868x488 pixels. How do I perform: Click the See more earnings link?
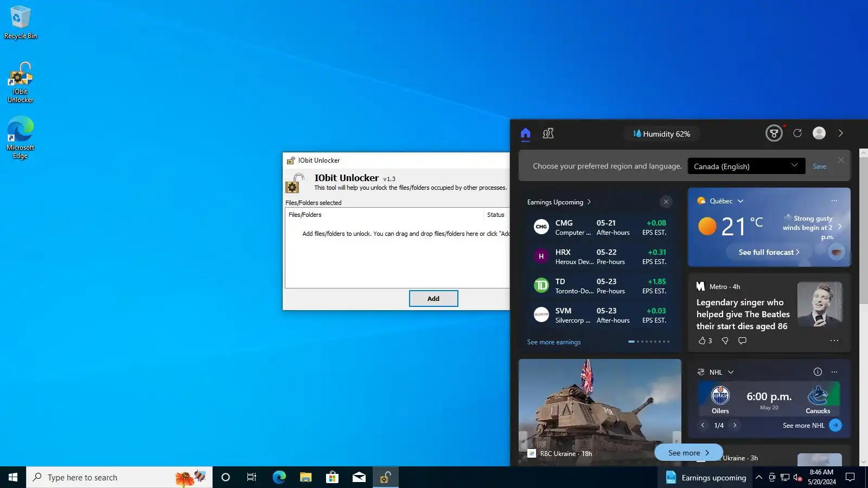tap(554, 342)
